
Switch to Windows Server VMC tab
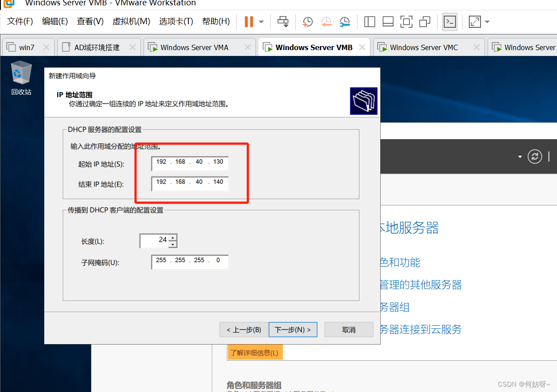pos(423,47)
